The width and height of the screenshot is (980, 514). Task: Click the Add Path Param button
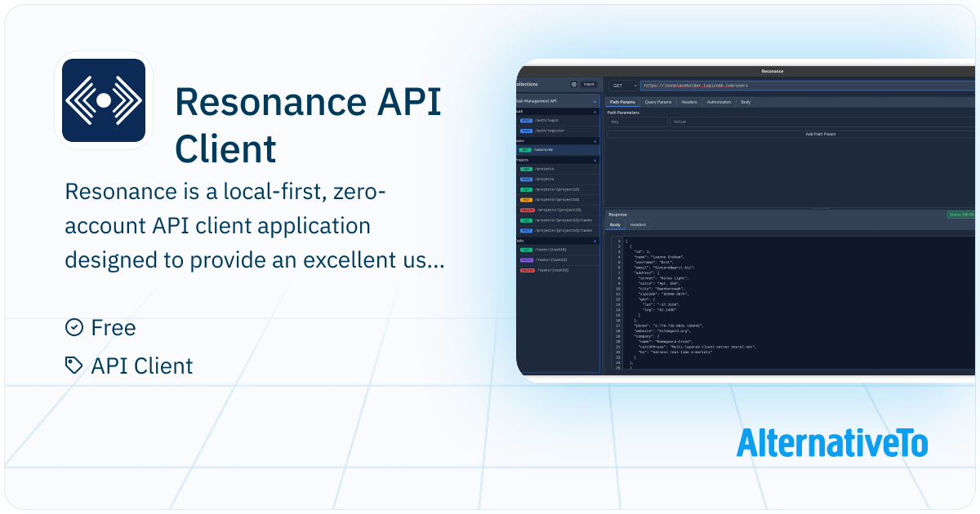791,134
